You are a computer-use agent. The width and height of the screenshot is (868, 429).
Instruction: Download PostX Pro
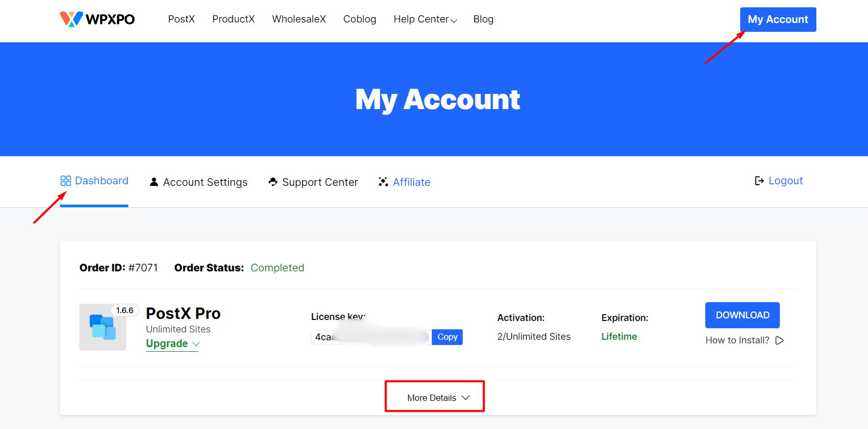click(x=742, y=315)
